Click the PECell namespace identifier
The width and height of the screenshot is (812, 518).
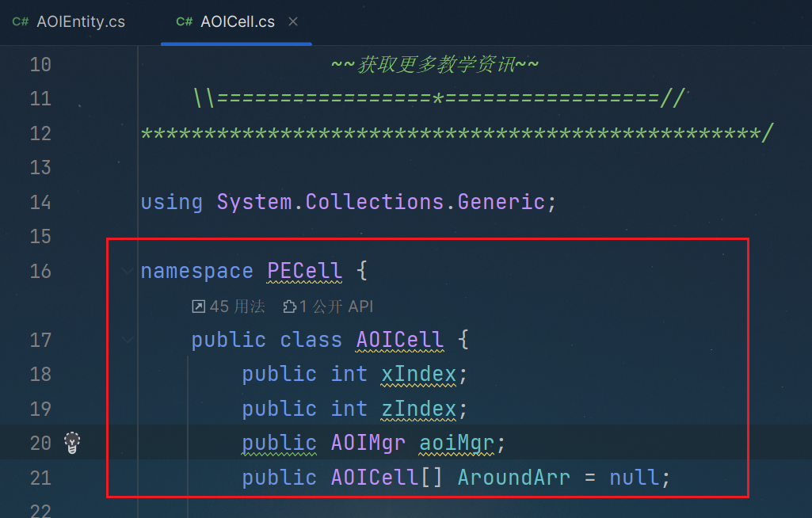pyautogui.click(x=304, y=271)
